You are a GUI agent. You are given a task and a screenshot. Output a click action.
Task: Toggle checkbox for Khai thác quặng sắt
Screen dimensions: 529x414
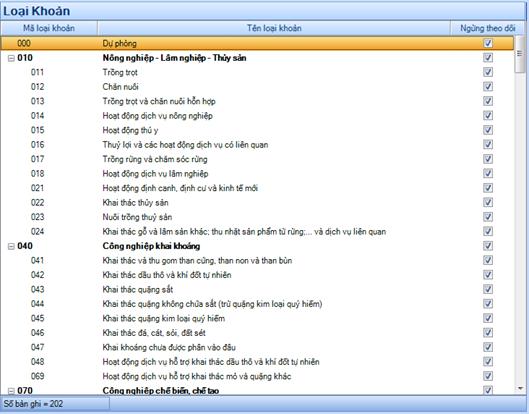tap(488, 289)
